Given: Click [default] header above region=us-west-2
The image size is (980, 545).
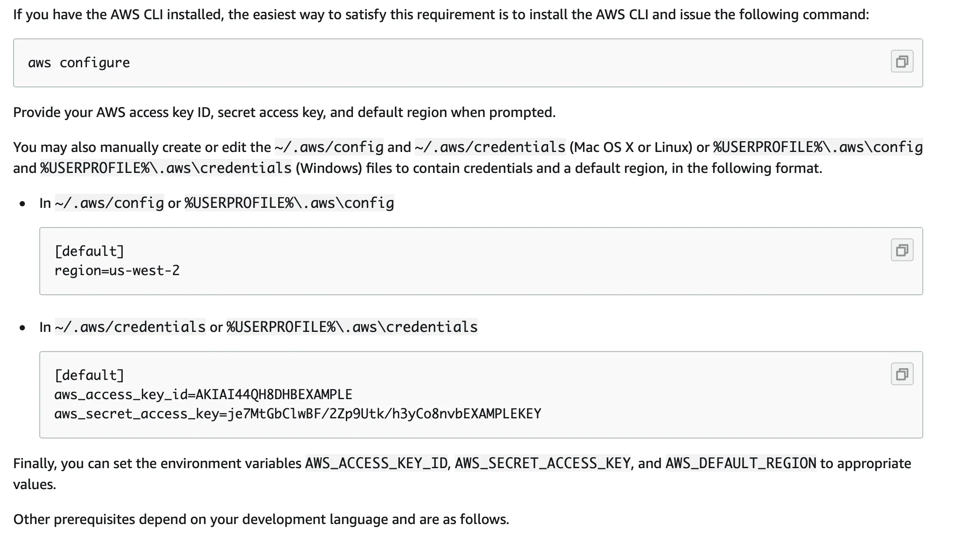Looking at the screenshot, I should (90, 252).
